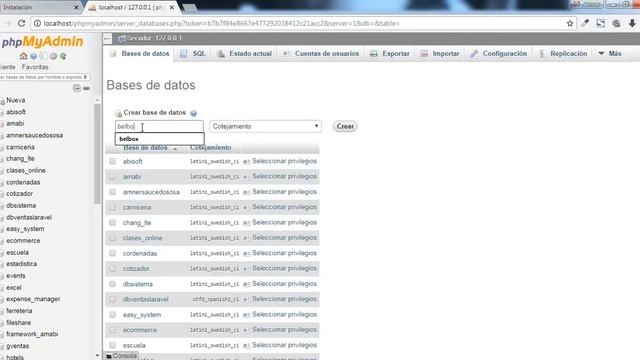Open the Cotejamiento collation dropdown
This screenshot has height=360, width=640.
[x=265, y=127]
